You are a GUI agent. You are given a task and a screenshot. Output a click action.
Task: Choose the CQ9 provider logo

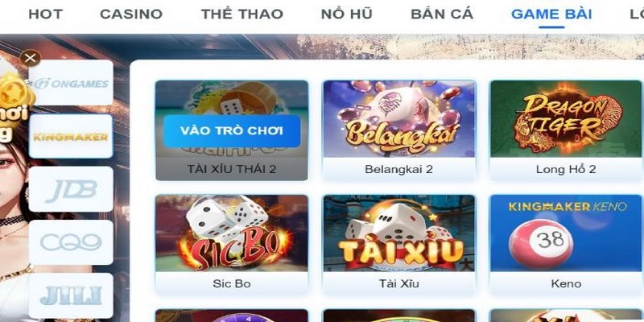(71, 242)
